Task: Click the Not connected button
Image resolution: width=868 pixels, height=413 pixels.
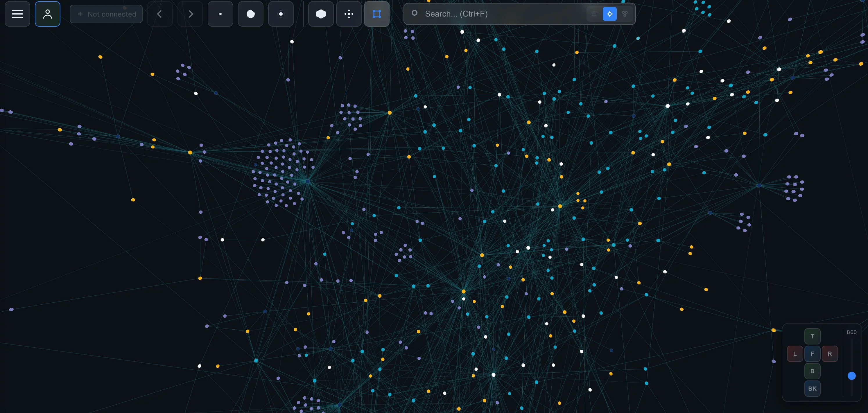Action: (106, 14)
